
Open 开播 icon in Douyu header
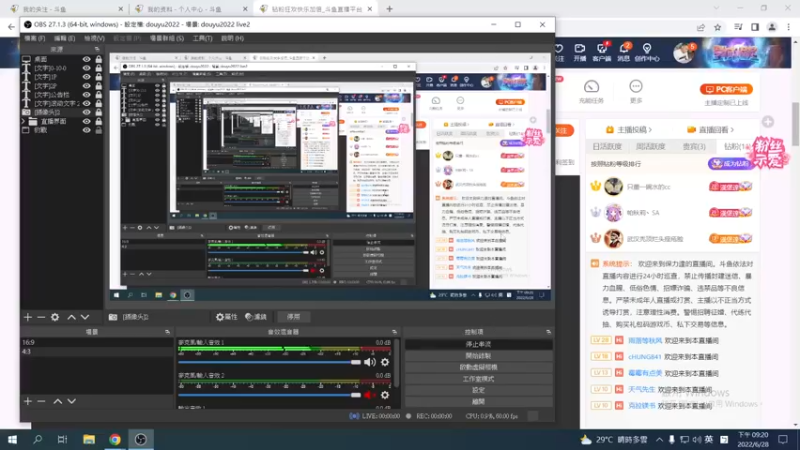tap(580, 52)
